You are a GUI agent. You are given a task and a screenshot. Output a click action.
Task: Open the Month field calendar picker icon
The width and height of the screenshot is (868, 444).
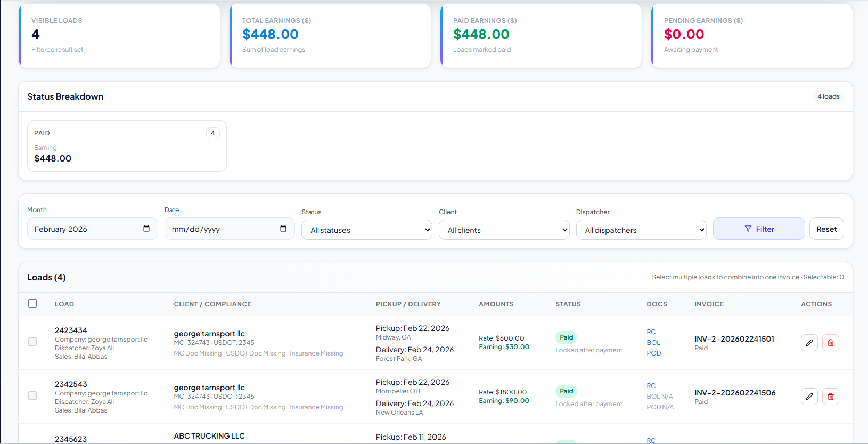(146, 229)
